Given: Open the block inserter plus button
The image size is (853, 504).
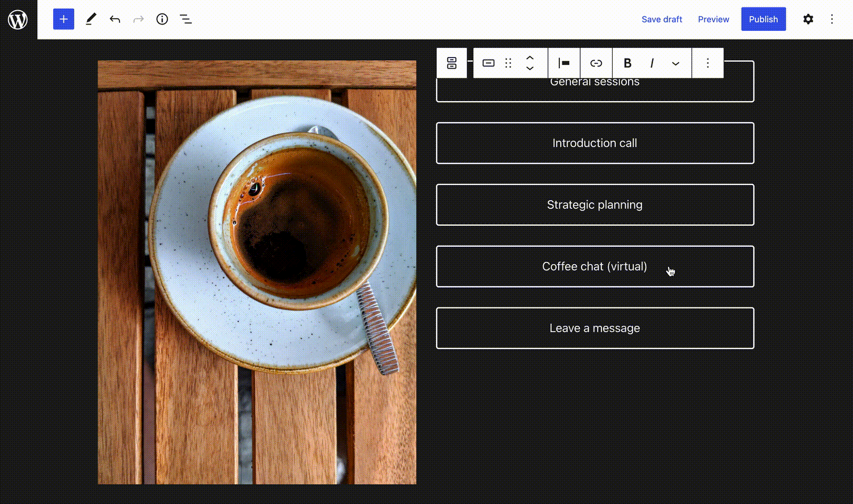Looking at the screenshot, I should (x=63, y=19).
